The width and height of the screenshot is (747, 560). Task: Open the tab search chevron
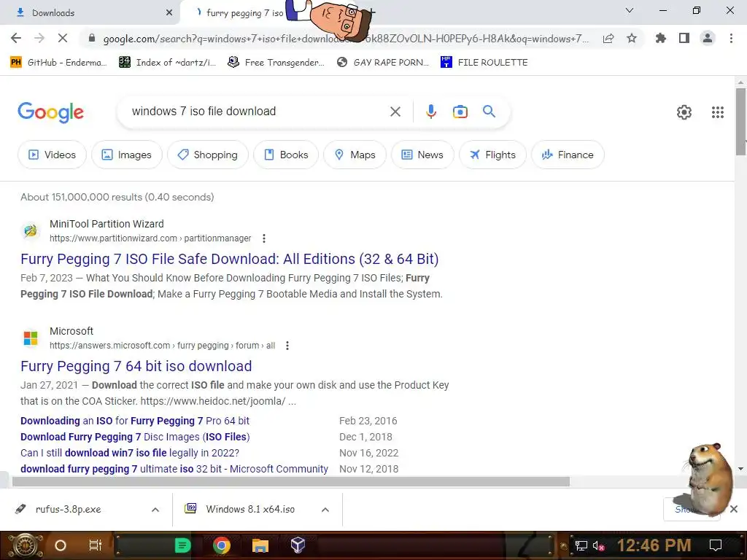pyautogui.click(x=630, y=10)
